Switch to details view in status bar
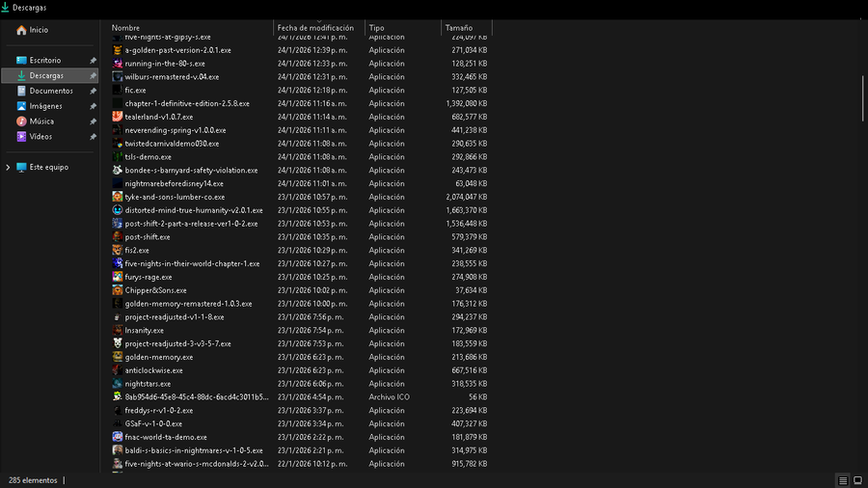 [x=843, y=480]
